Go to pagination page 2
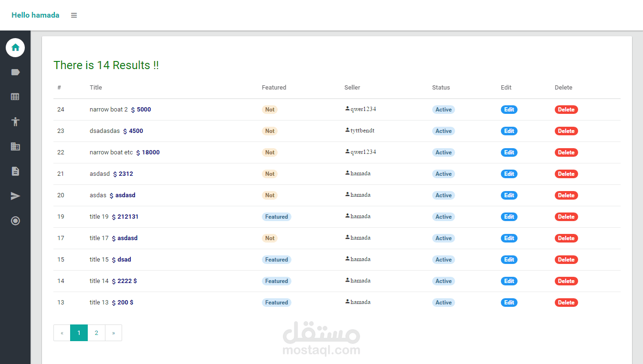 click(96, 333)
